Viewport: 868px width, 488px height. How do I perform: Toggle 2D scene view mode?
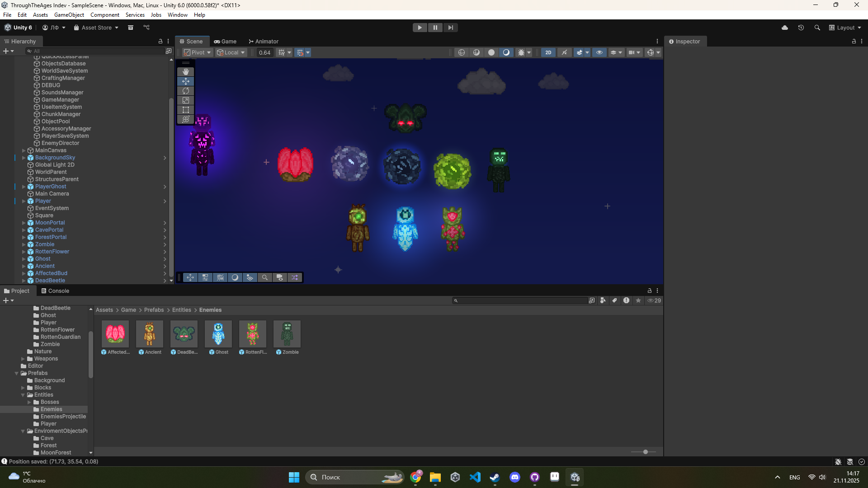coord(548,52)
